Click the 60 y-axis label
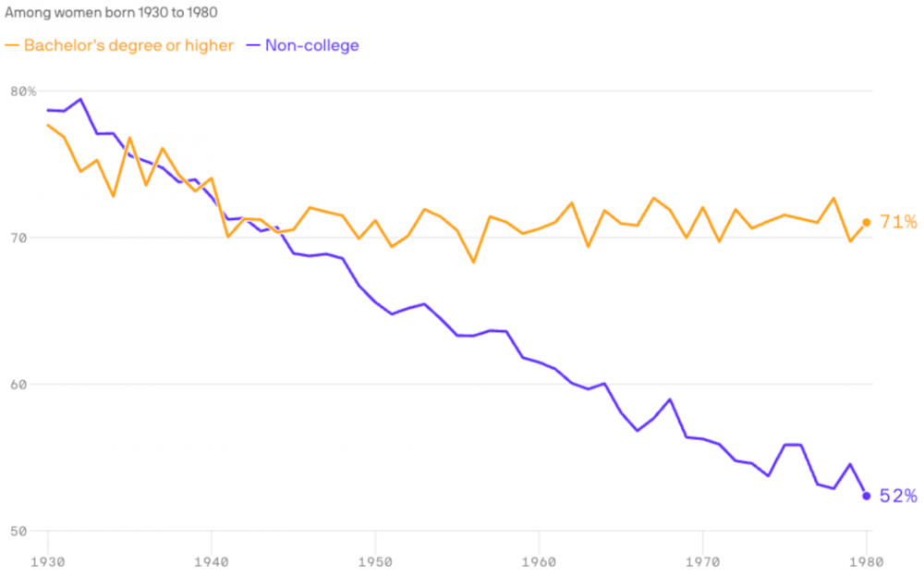 (19, 384)
